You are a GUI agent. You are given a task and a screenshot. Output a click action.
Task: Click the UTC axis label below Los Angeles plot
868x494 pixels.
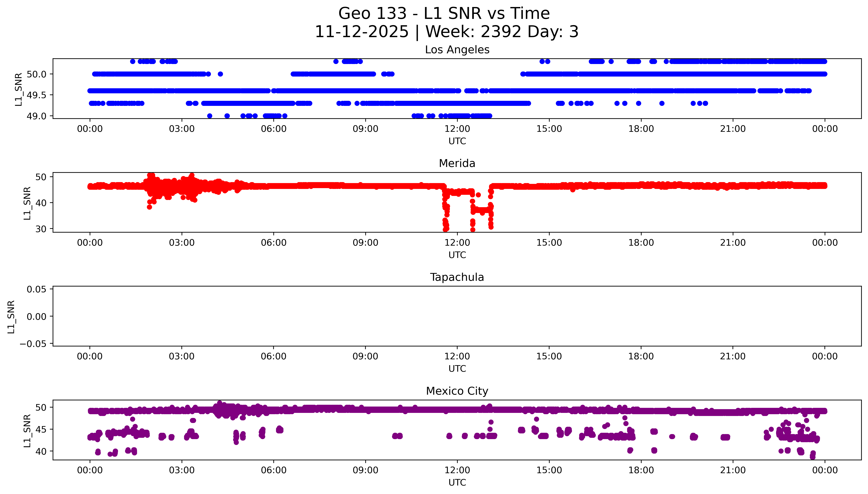tap(457, 141)
